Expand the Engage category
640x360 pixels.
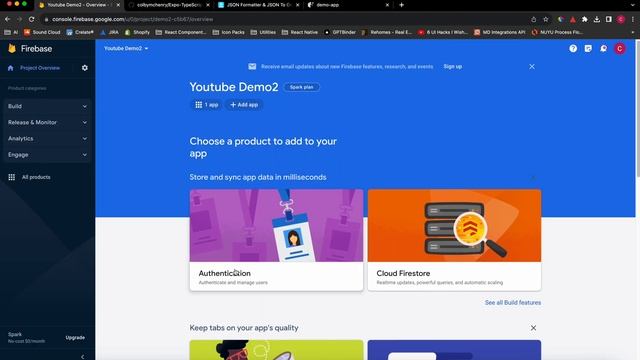pos(47,155)
